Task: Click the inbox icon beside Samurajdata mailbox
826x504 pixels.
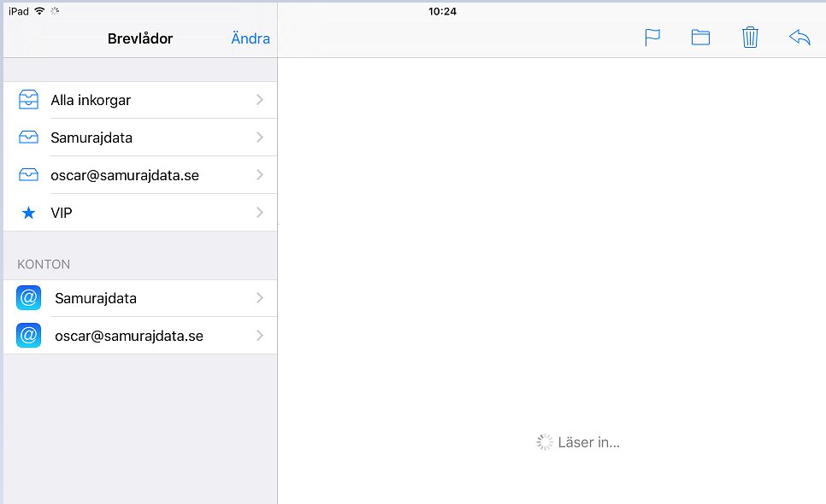Action: [x=28, y=138]
